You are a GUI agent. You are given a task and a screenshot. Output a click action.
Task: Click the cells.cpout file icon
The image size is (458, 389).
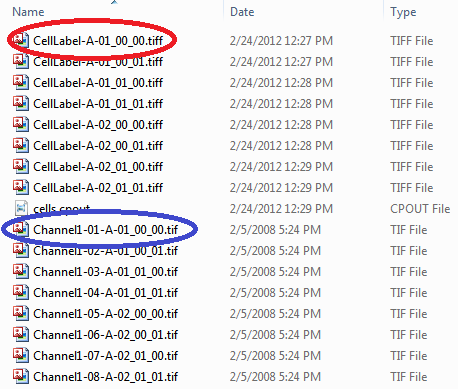(21, 208)
